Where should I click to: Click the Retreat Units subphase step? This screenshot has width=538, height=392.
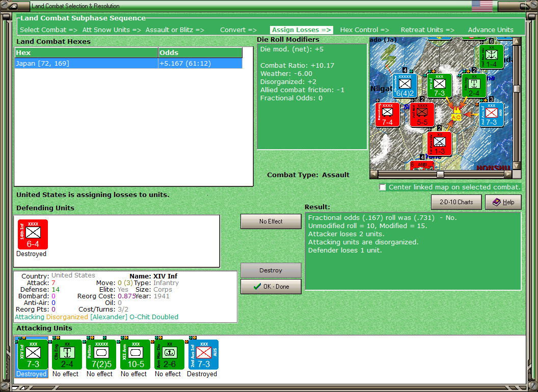pos(427,30)
